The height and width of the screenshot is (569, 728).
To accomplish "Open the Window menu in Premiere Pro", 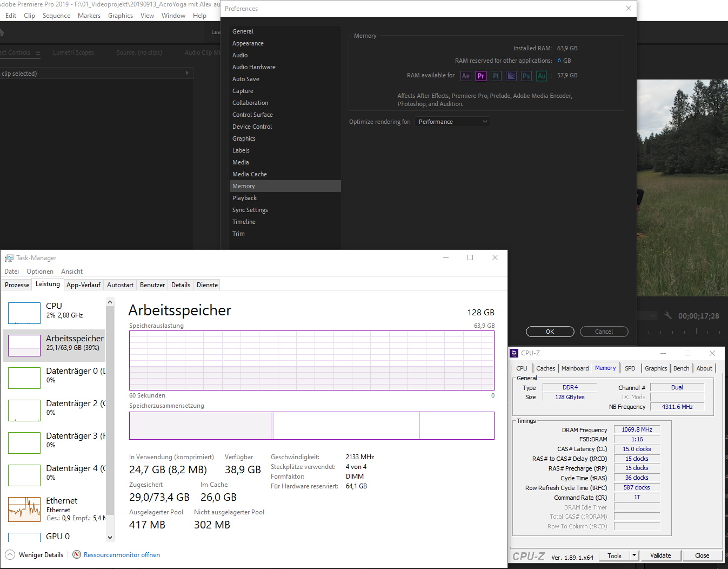I will coord(173,16).
